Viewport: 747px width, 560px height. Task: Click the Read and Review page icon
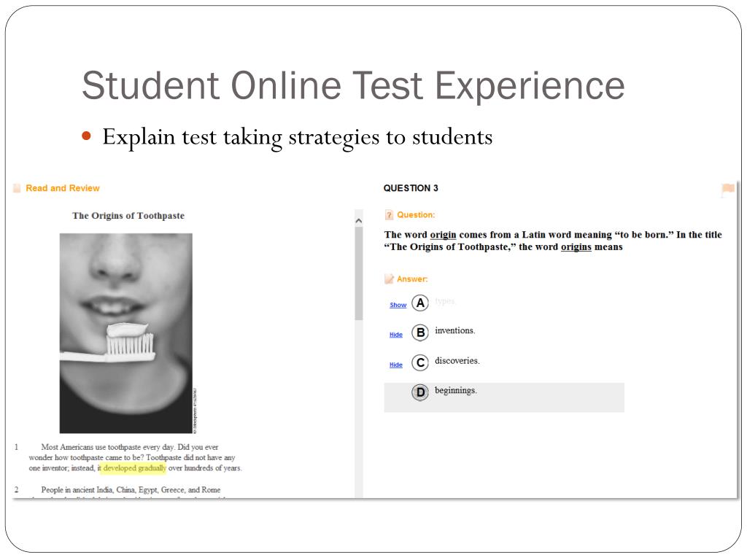[17, 188]
